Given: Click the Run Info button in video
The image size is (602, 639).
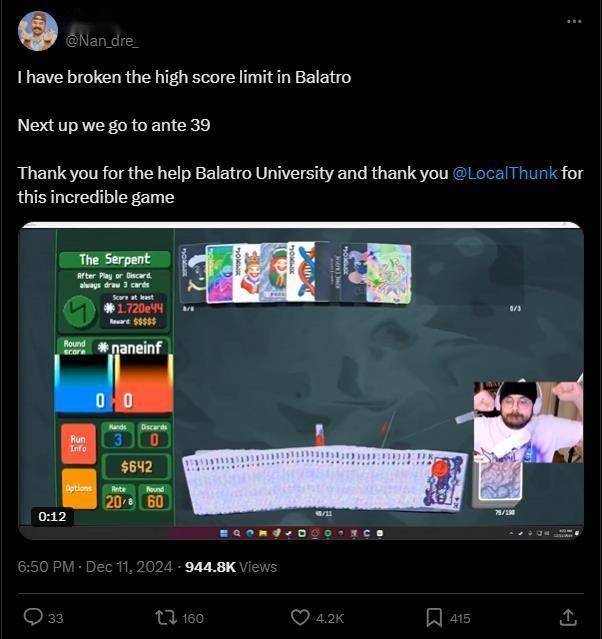Looking at the screenshot, I should [x=78, y=443].
